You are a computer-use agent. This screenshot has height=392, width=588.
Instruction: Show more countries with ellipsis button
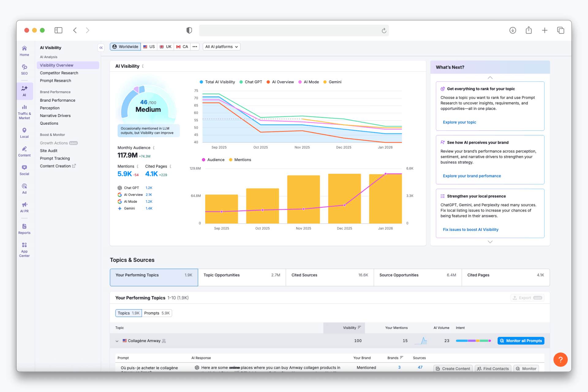(195, 47)
